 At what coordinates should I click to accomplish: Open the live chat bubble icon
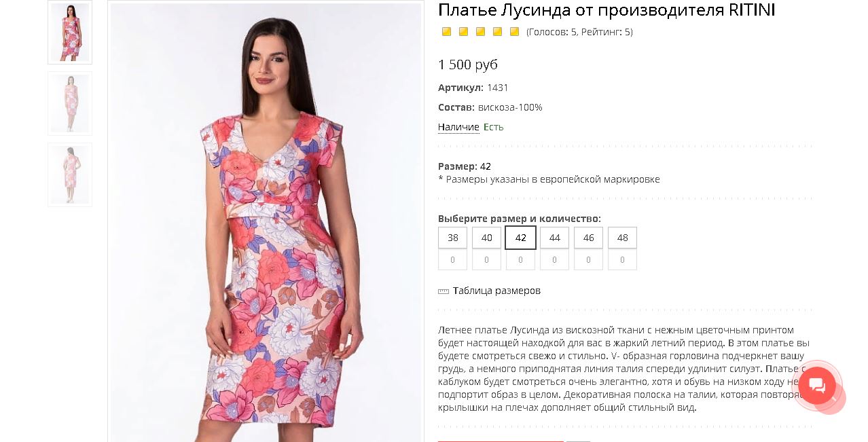[x=817, y=386]
